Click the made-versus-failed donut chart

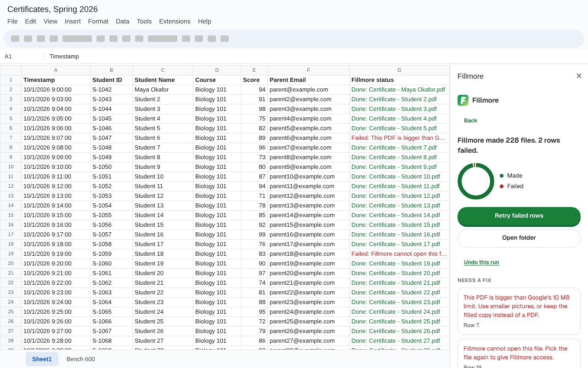476,181
